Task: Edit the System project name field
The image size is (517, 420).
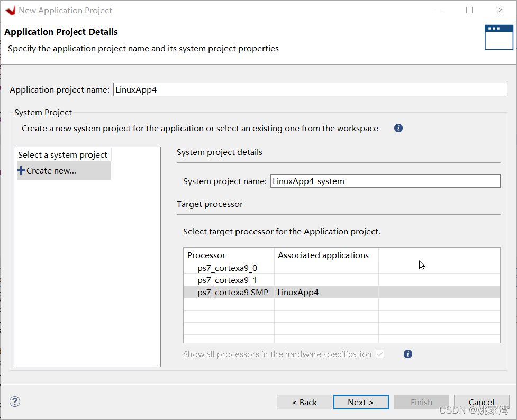Action: (385, 181)
